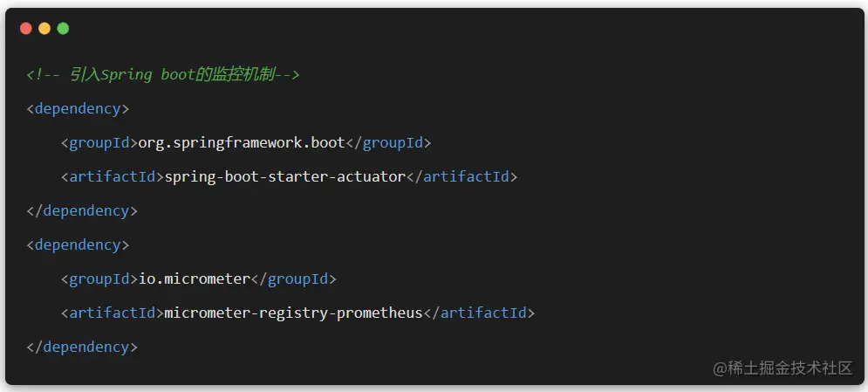Click micrometer-registry-prometheus artifact name

pos(293,313)
